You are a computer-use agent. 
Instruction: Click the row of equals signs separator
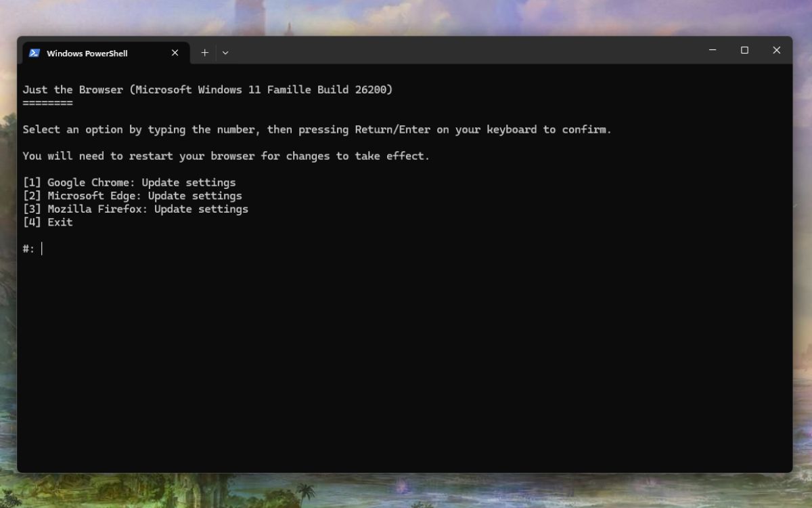pos(47,102)
